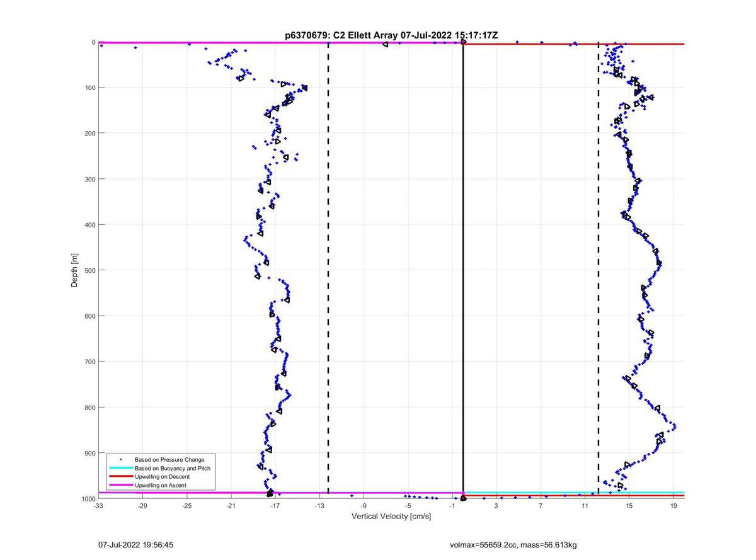Click the y-axis tick label '400'
The image size is (756, 560).
click(90, 225)
